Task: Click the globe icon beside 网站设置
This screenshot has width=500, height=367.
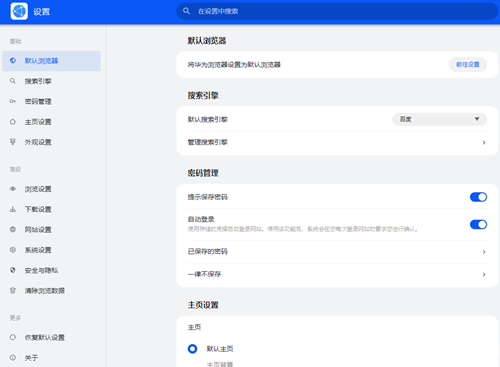Action: pyautogui.click(x=13, y=230)
